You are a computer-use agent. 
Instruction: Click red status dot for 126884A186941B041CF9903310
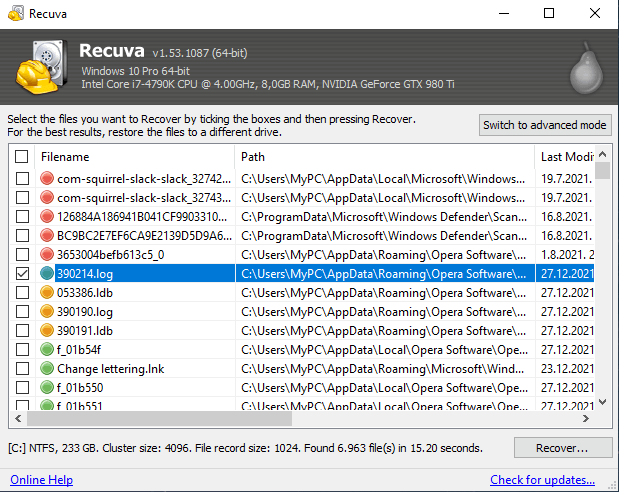(x=47, y=216)
